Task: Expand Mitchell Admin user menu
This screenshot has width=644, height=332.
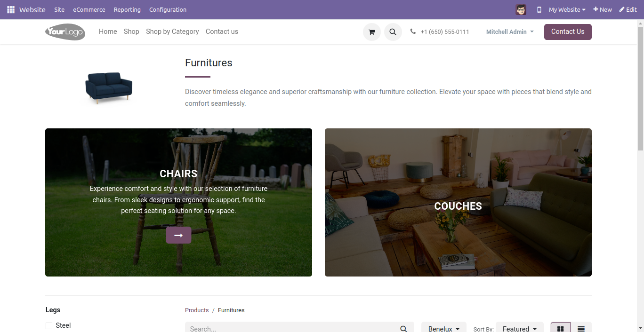Action: (x=510, y=32)
